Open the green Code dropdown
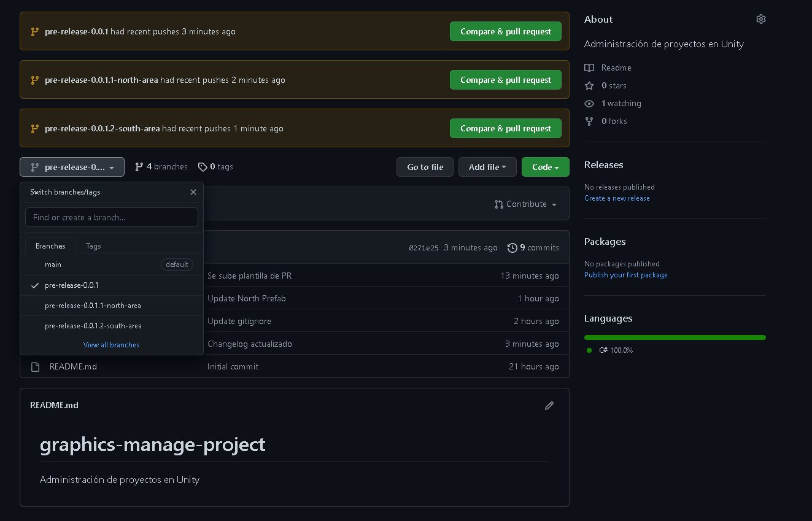 (545, 167)
